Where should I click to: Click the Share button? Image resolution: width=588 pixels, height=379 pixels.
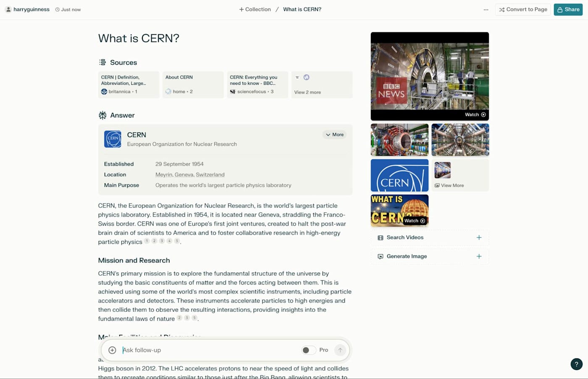click(568, 9)
